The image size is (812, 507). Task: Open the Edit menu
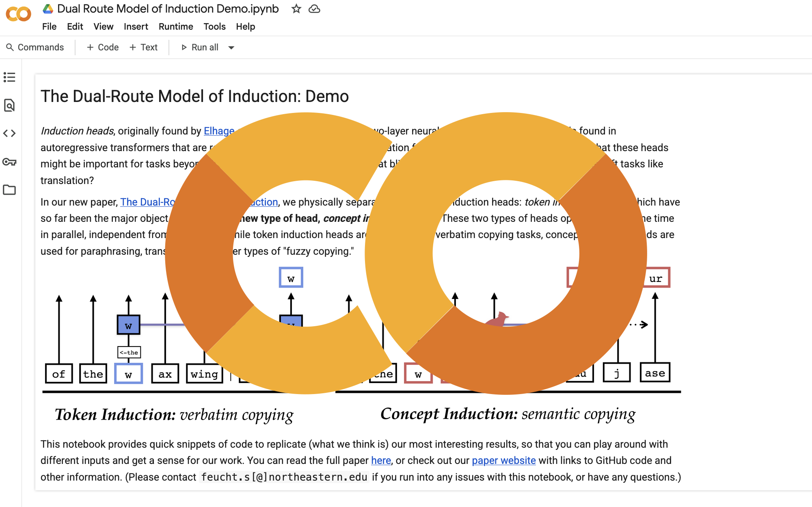(75, 26)
